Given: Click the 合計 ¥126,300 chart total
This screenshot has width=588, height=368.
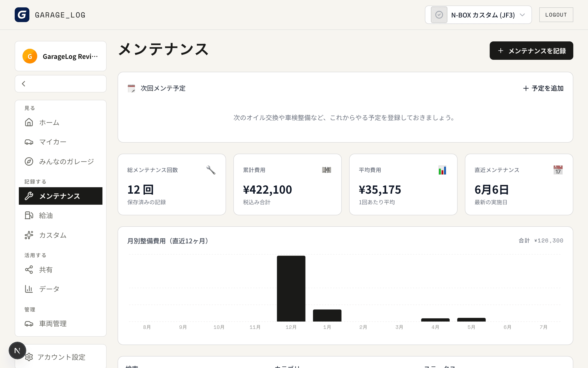Looking at the screenshot, I should 541,241.
